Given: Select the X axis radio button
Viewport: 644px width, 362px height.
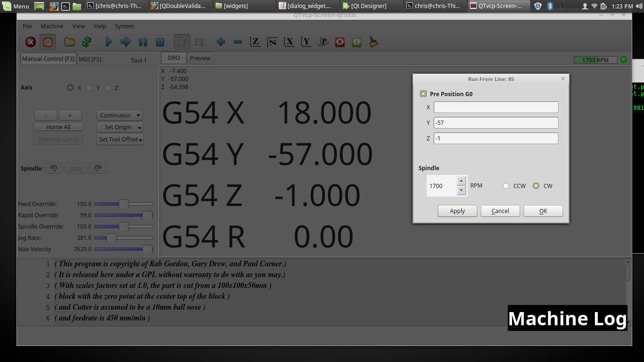Looking at the screenshot, I should (70, 88).
